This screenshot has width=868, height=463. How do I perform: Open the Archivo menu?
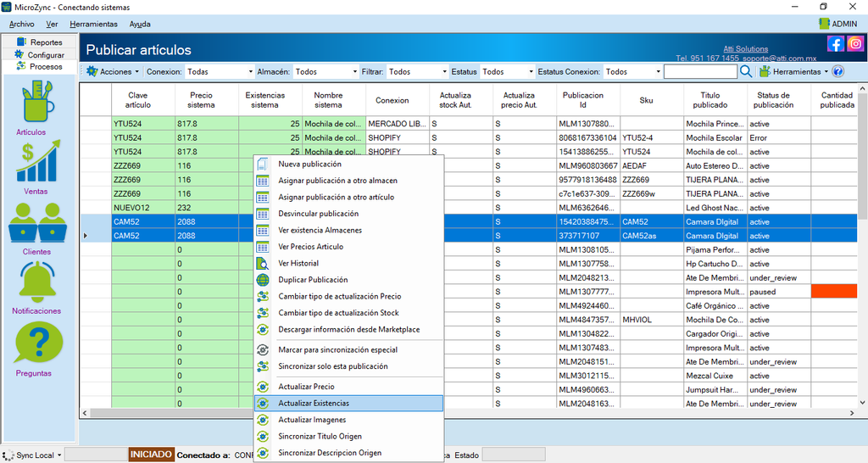click(21, 24)
